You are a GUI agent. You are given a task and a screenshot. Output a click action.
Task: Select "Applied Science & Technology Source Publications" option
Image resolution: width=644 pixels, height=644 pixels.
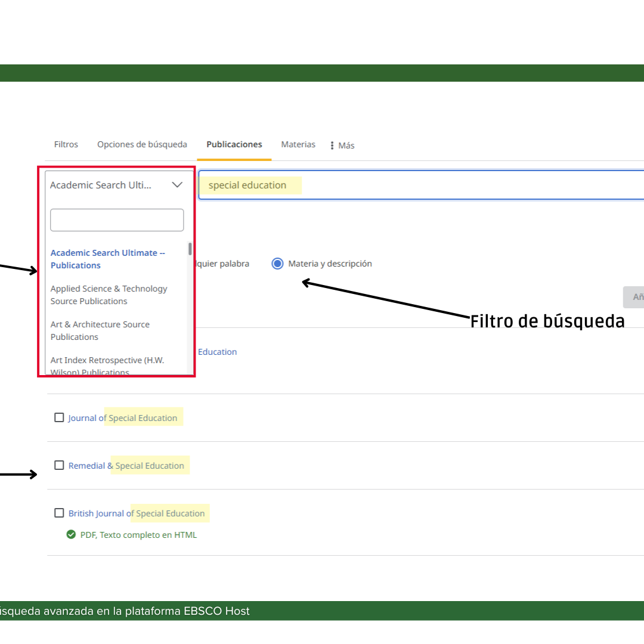(x=109, y=295)
